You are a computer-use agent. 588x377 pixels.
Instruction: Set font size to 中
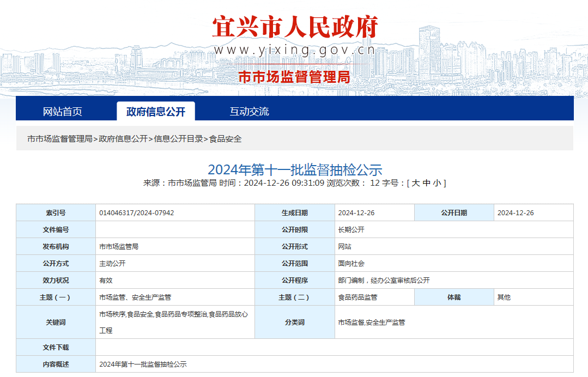click(x=426, y=183)
